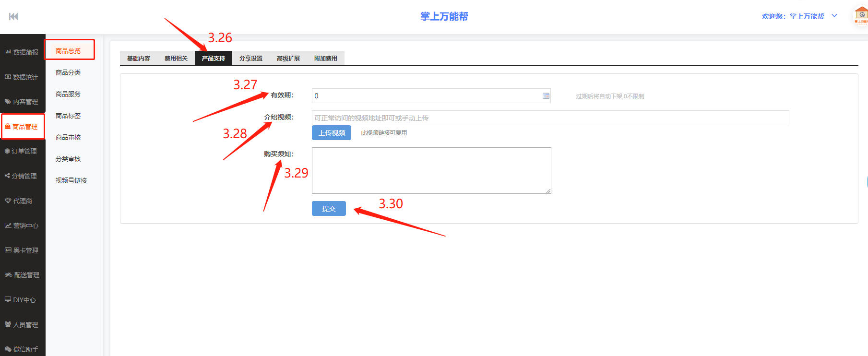This screenshot has width=868, height=356.
Task: Submit the form with 提交 button
Action: (329, 209)
